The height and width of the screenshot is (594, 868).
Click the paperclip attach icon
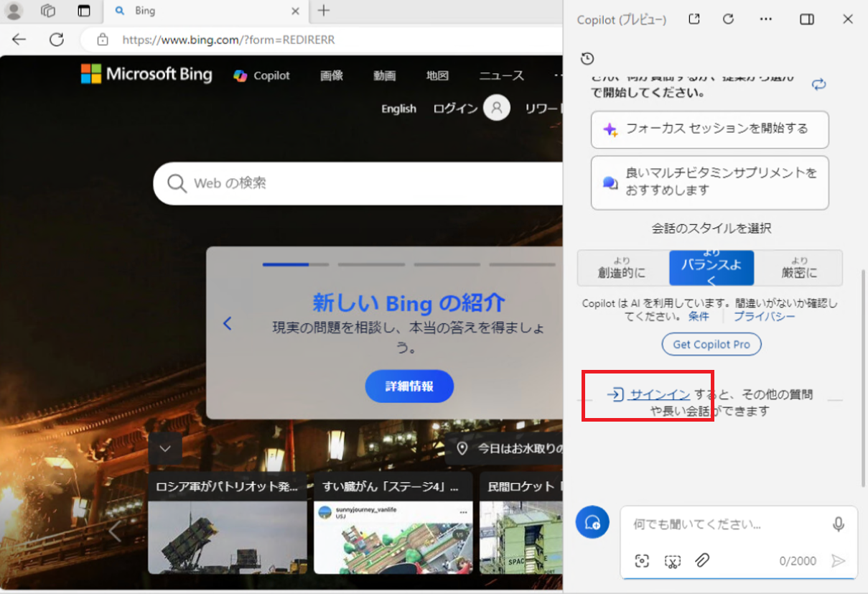pos(703,560)
